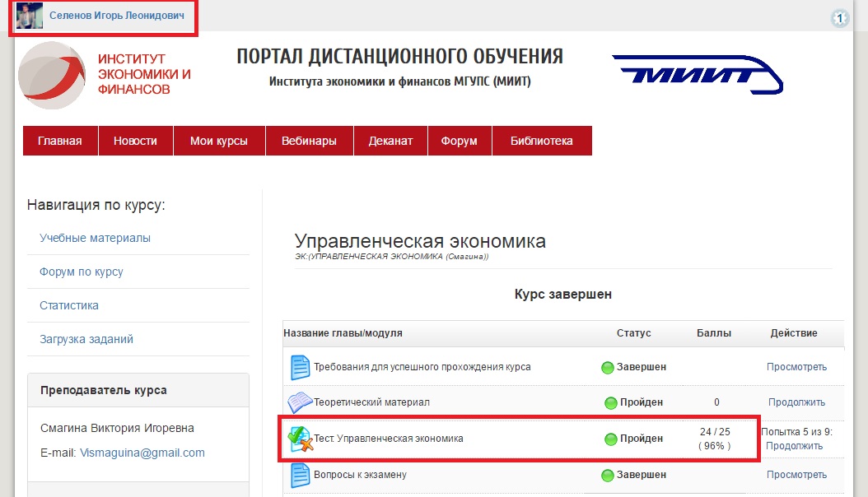Viewport: 868px width, 497px height.
Task: Click the book icon for Теоретический материал
Action: click(x=299, y=402)
